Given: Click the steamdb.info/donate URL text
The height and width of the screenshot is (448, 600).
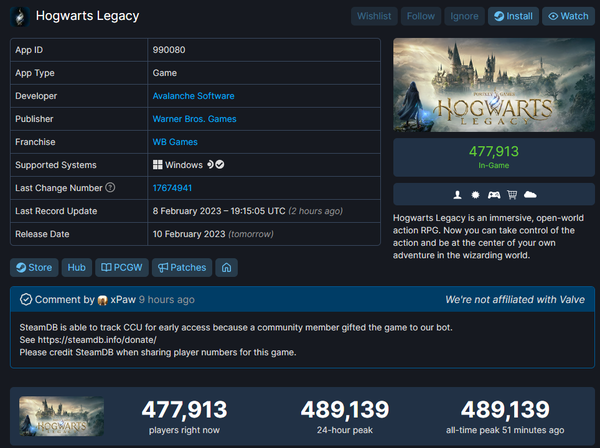Looking at the screenshot, I should pyautogui.click(x=97, y=340).
